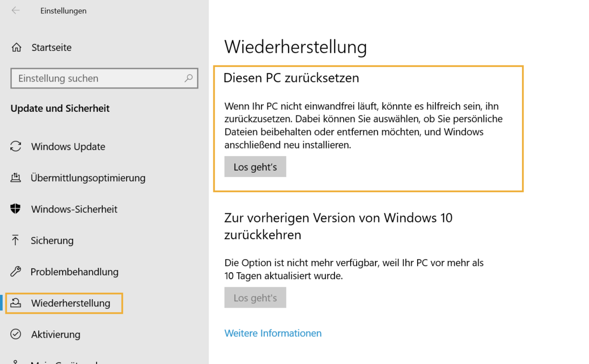589x364 pixels.
Task: Click the Aktivierung checkmark circle icon
Action: click(x=16, y=334)
